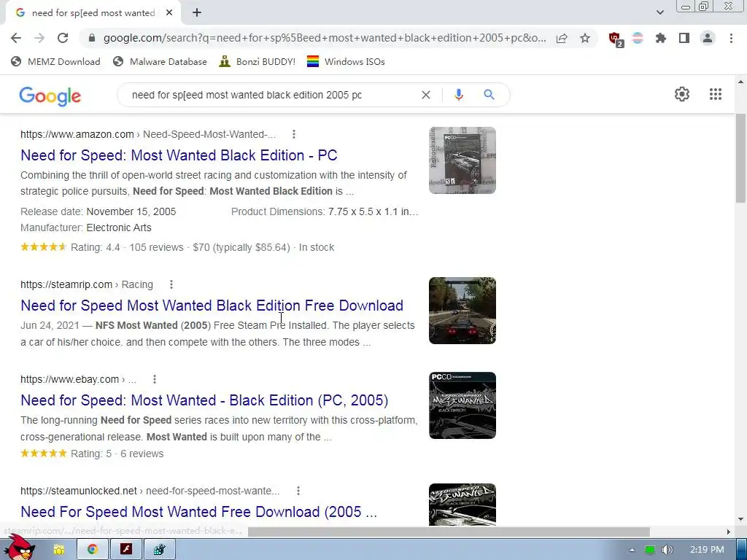Click the steamrip result car thumbnail
The width and height of the screenshot is (747, 560).
click(x=462, y=311)
